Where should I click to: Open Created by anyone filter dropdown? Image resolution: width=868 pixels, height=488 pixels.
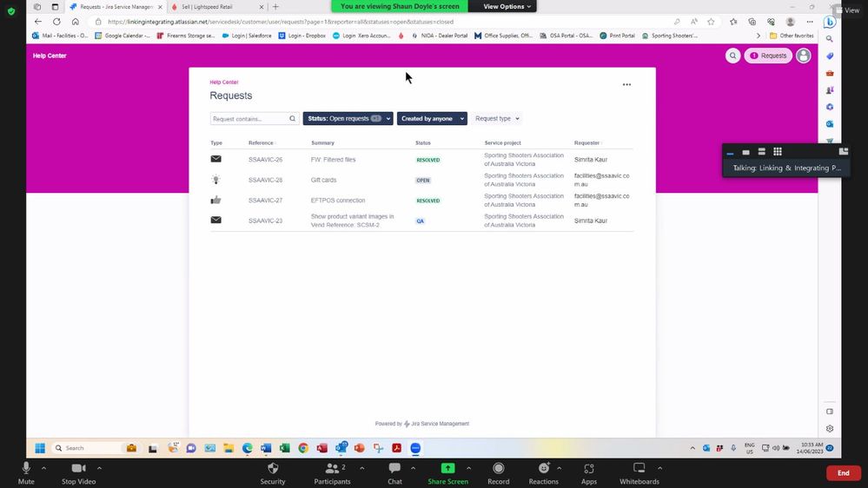[432, 118]
